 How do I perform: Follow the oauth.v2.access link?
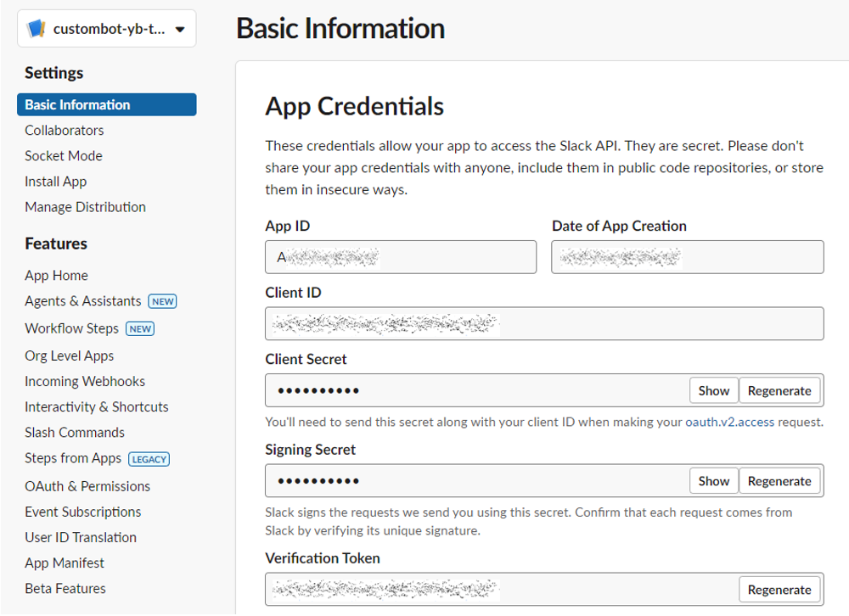tap(729, 422)
